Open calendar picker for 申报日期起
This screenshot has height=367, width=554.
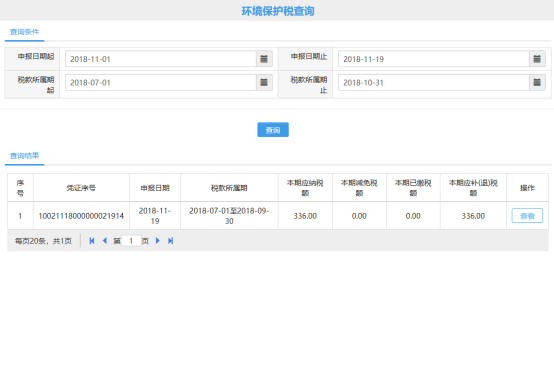coord(264,59)
